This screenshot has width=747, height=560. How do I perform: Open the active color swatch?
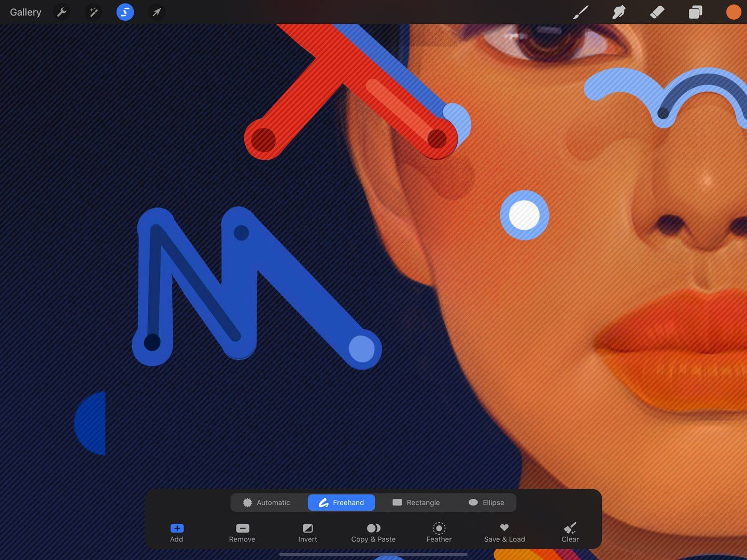coord(733,11)
